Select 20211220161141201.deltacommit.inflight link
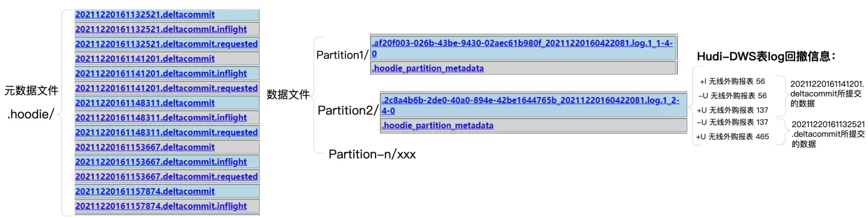Screen dimensions: 868x218 pos(161,73)
